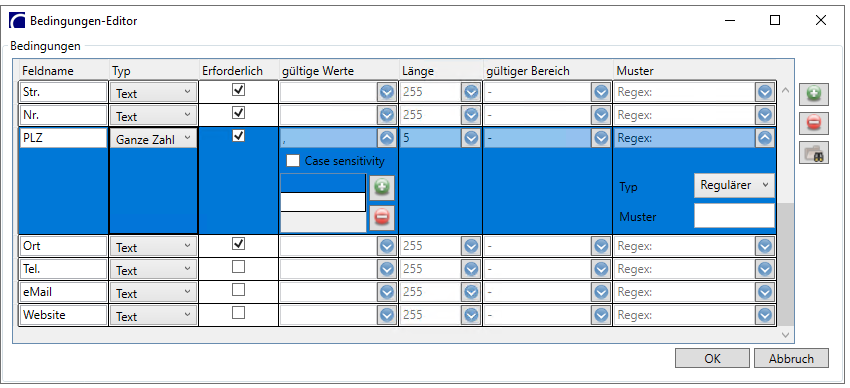Click the red remove-condition icon on the right side
The width and height of the screenshot is (850, 388).
[x=814, y=123]
